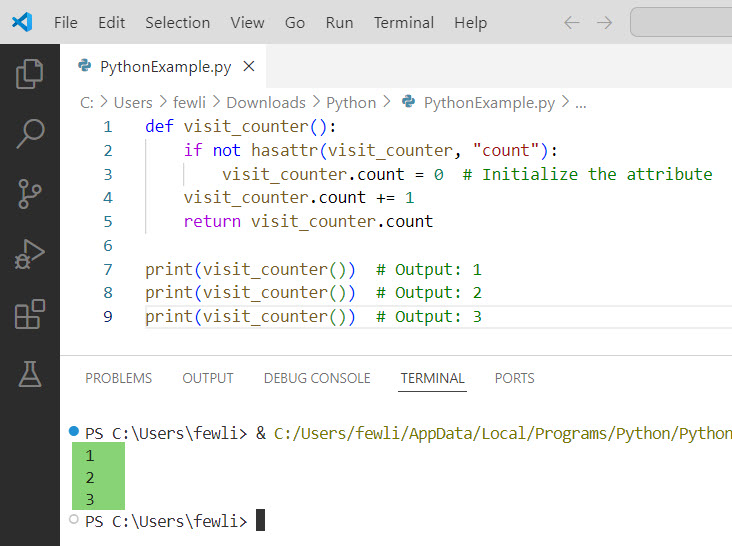Click the Downloads breadcrumb segment
Image resolution: width=732 pixels, height=546 pixels.
(x=266, y=103)
